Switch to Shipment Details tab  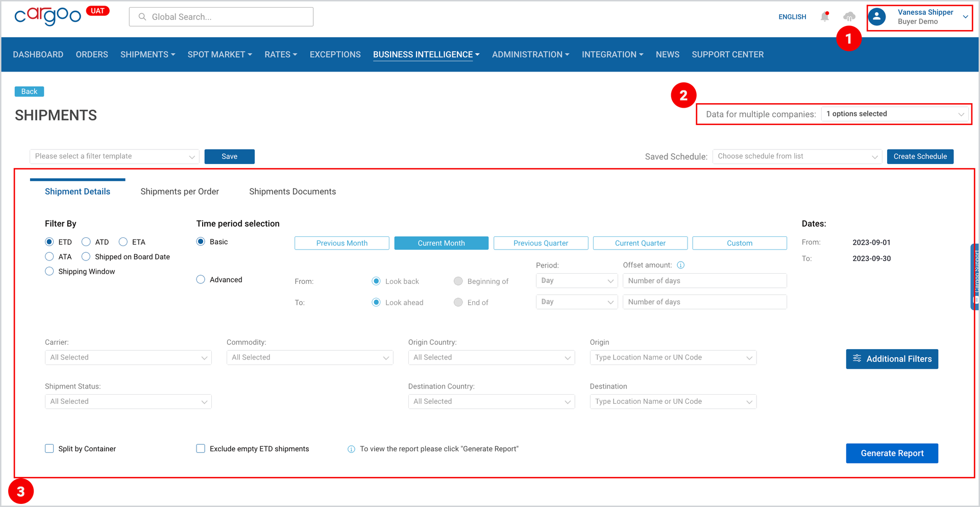tap(78, 191)
